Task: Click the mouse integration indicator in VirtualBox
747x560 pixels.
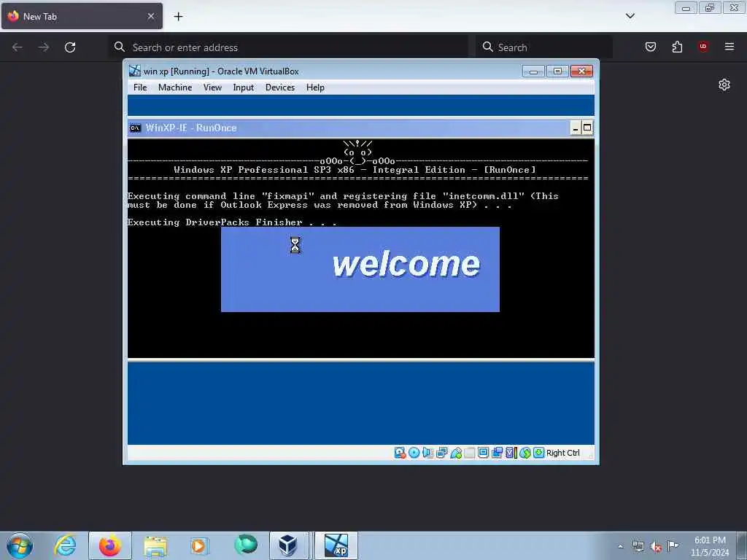Action: [x=525, y=453]
